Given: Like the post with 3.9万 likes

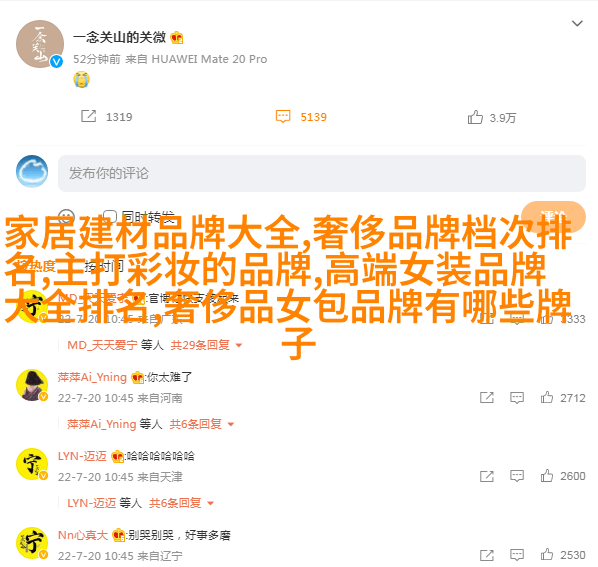Looking at the screenshot, I should (x=475, y=117).
